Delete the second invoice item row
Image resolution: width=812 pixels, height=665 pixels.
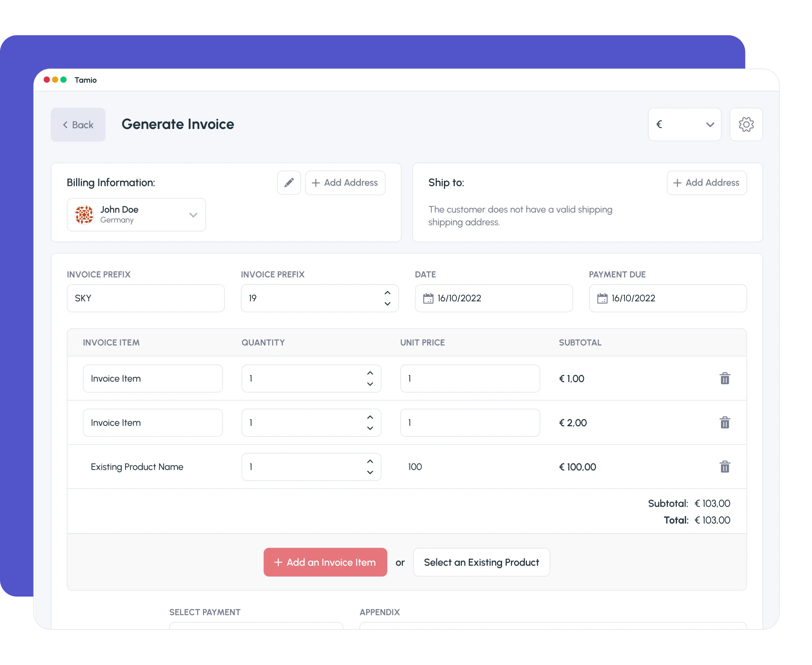tap(724, 423)
